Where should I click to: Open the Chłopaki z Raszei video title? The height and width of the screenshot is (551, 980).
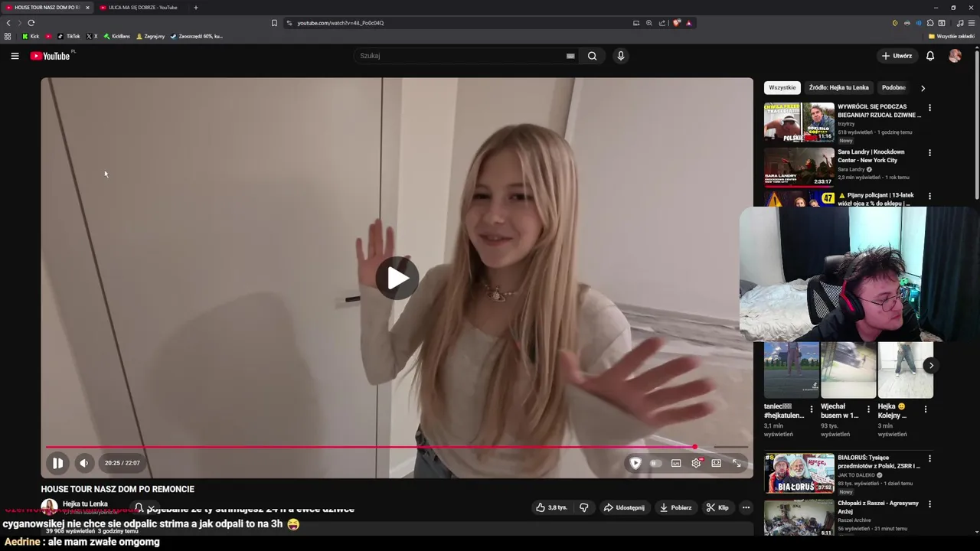point(878,507)
